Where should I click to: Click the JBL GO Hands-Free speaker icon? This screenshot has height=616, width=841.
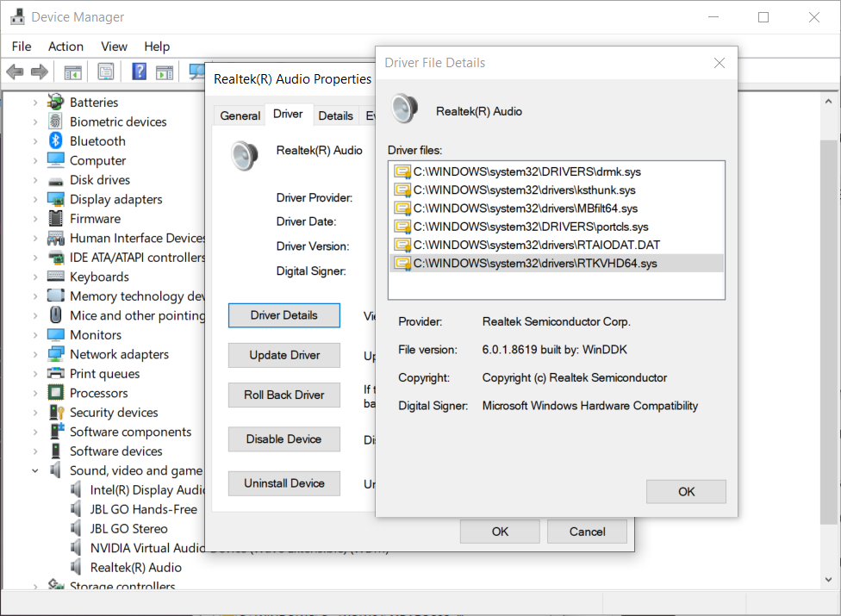76,509
